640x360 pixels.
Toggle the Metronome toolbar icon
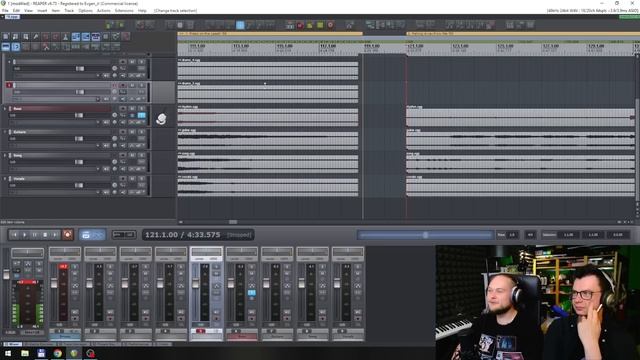(x=65, y=37)
